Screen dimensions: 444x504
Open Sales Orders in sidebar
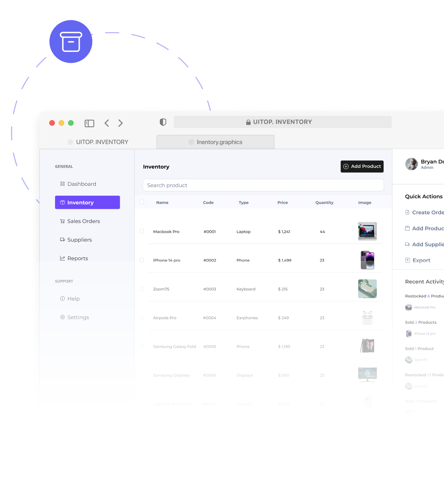pos(84,221)
